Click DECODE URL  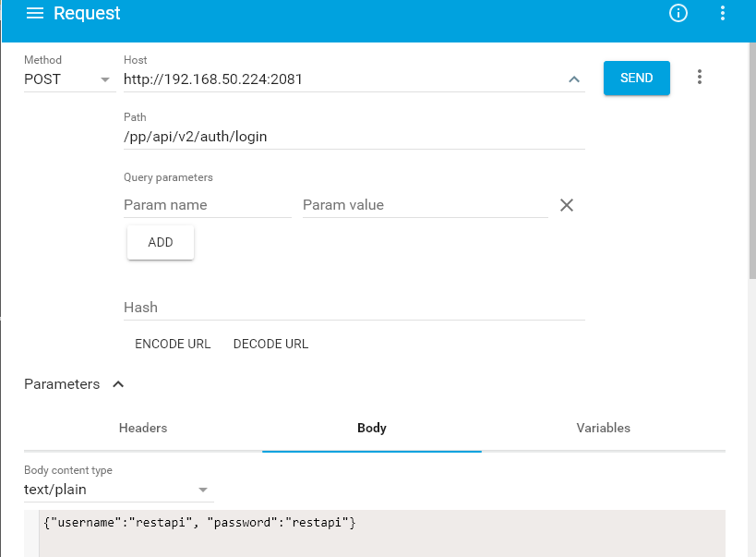pos(270,344)
